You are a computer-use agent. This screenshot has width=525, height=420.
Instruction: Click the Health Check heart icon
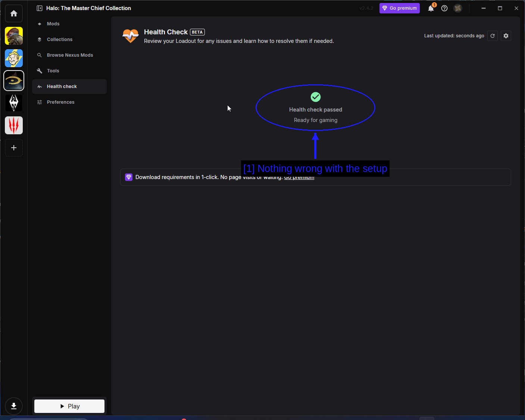[x=131, y=36]
